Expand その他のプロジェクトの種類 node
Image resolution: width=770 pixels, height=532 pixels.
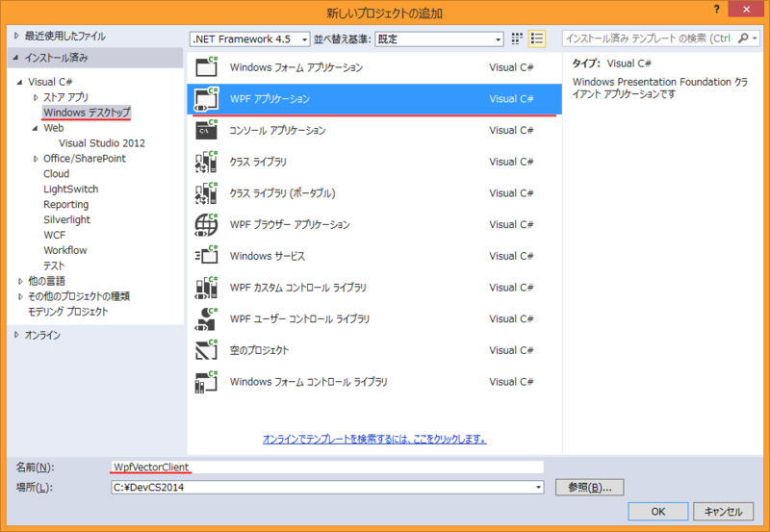[20, 296]
